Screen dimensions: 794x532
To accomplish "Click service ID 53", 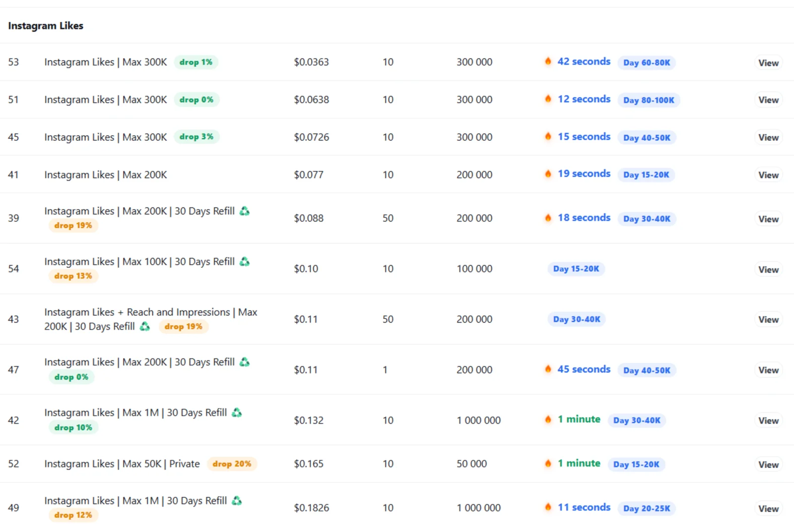I will coord(13,62).
